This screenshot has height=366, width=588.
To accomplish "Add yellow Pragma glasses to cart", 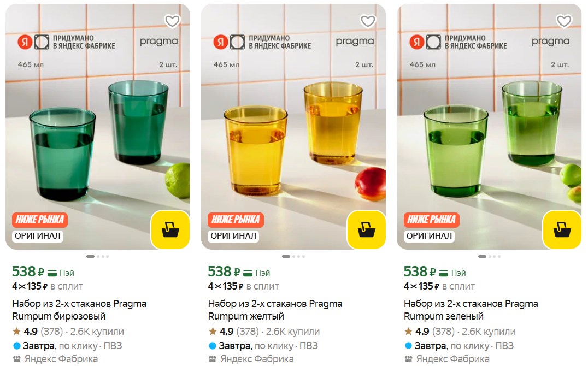I will pyautogui.click(x=366, y=229).
